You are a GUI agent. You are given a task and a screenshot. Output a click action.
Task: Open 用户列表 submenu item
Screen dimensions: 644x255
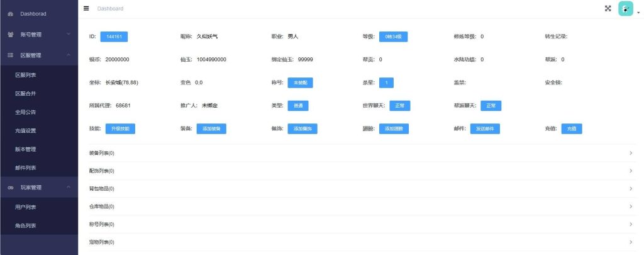click(x=39, y=207)
